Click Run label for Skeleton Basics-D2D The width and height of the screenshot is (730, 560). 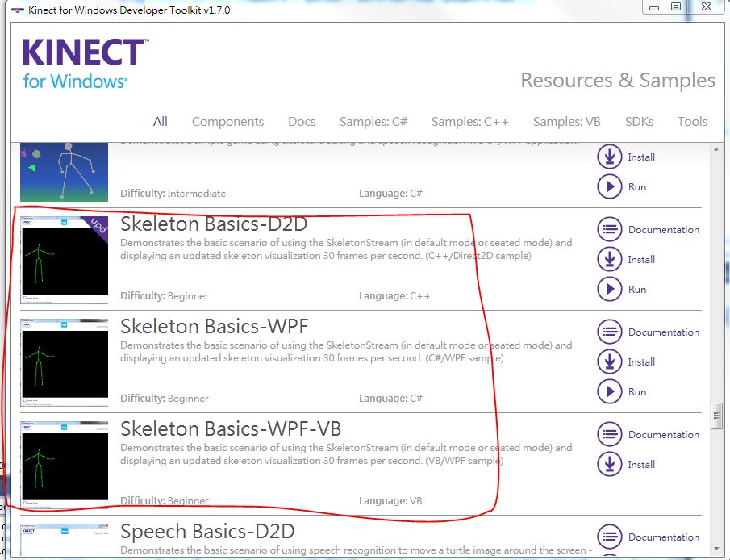pos(637,290)
